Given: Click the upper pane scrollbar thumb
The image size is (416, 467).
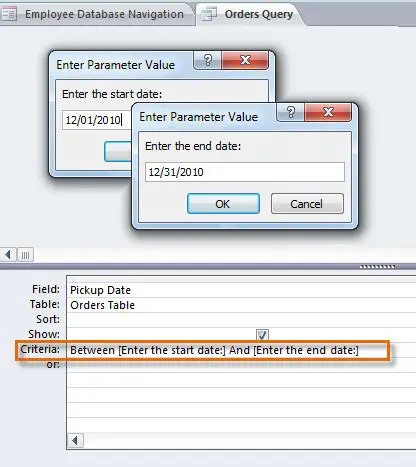Looking at the screenshot, I should coord(25,255).
